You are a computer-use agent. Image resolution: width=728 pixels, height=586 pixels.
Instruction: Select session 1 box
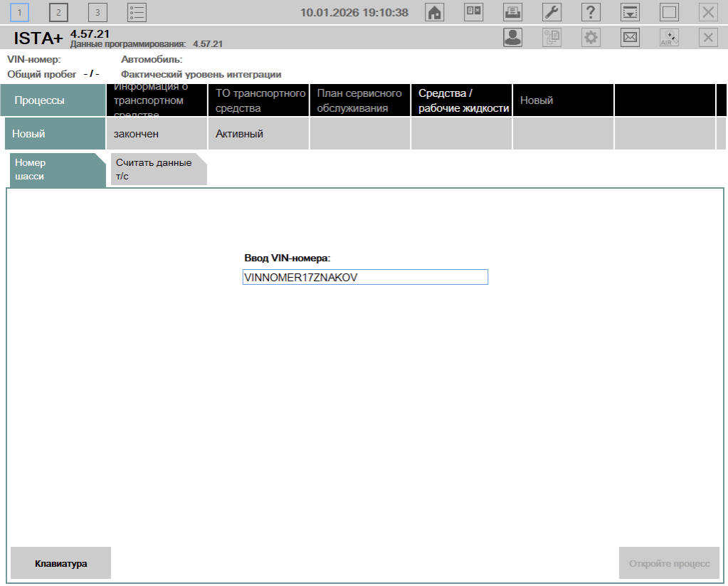pos(19,12)
